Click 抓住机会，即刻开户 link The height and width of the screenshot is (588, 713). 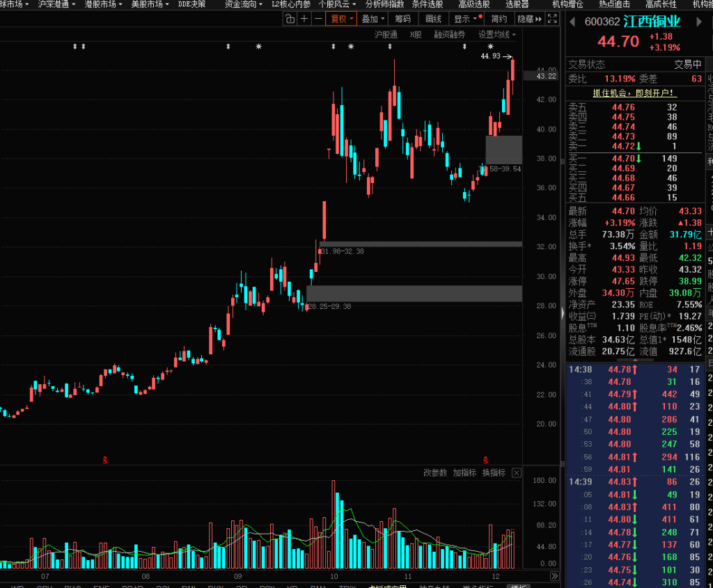coord(634,93)
